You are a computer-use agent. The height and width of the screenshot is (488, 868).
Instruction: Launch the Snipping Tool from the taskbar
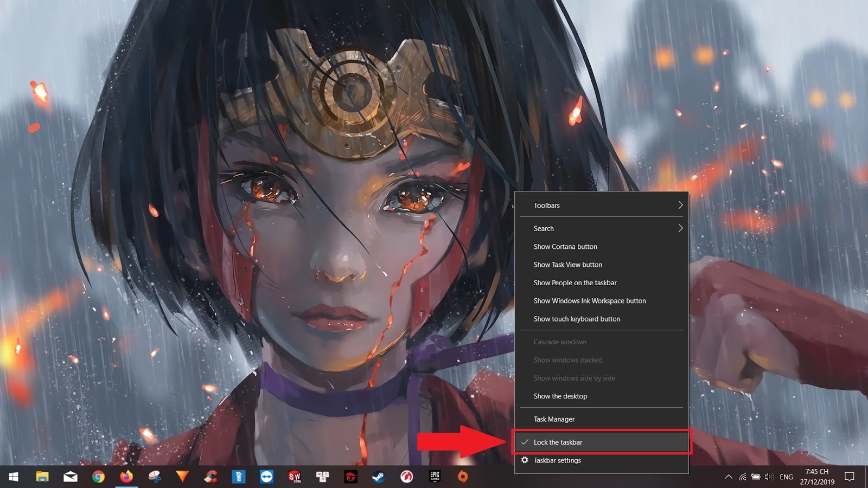[x=155, y=477]
